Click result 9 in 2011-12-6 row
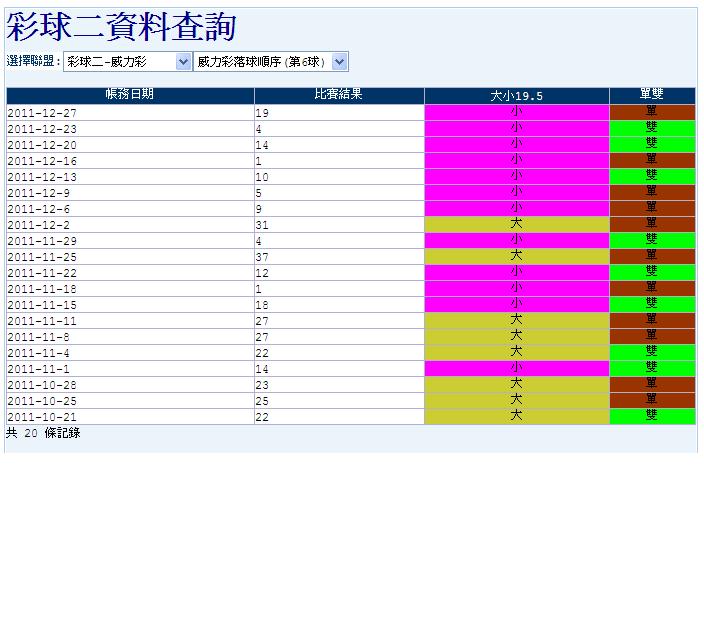The height and width of the screenshot is (631, 704). pyautogui.click(x=339, y=209)
